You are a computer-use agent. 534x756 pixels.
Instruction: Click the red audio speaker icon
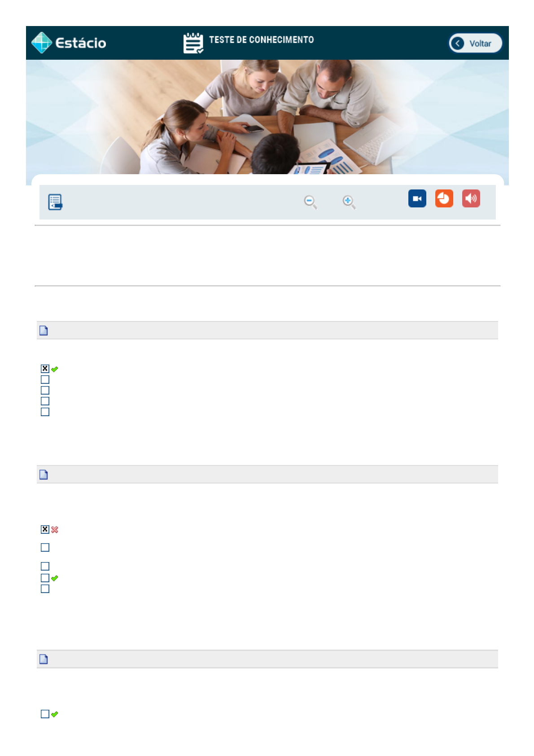[471, 198]
